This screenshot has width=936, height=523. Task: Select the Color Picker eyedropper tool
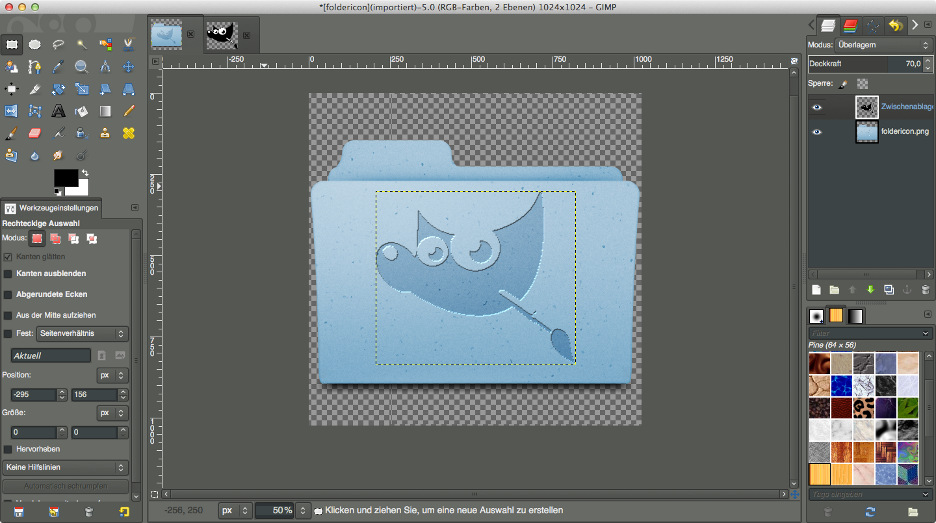58,67
